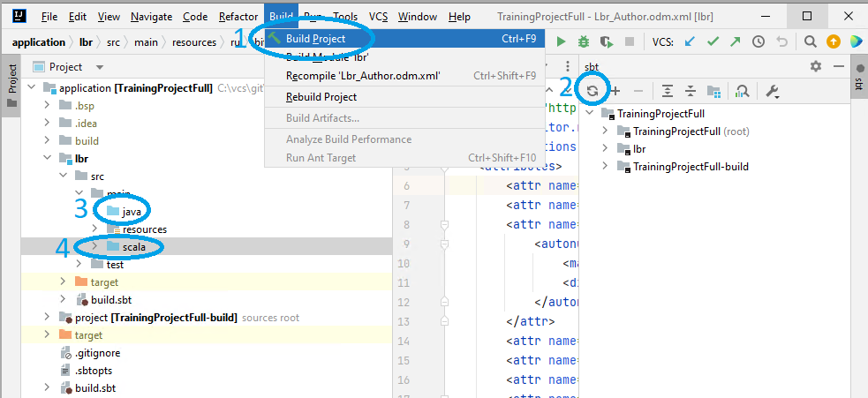The image size is (868, 398).
Task: Click the VCS Update Project arrow
Action: 691,41
